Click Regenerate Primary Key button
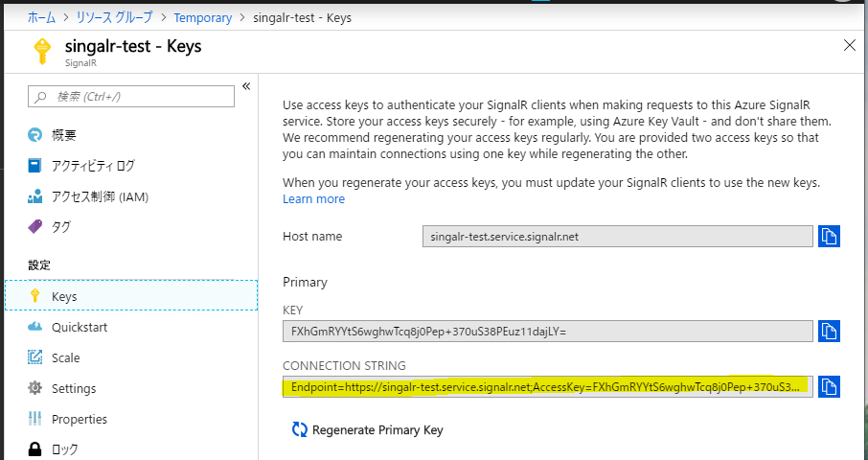This screenshot has height=460, width=868. click(x=368, y=429)
